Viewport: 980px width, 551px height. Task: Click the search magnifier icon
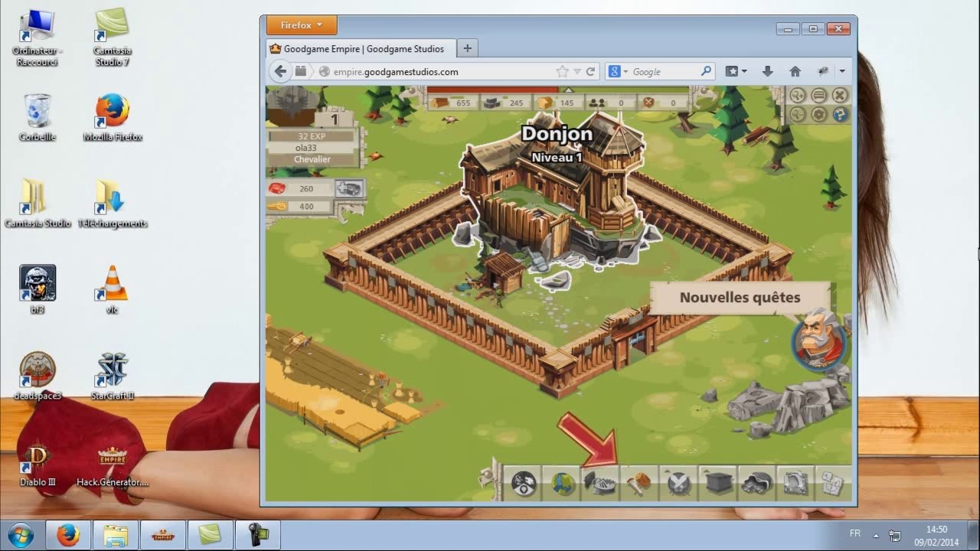coord(706,71)
